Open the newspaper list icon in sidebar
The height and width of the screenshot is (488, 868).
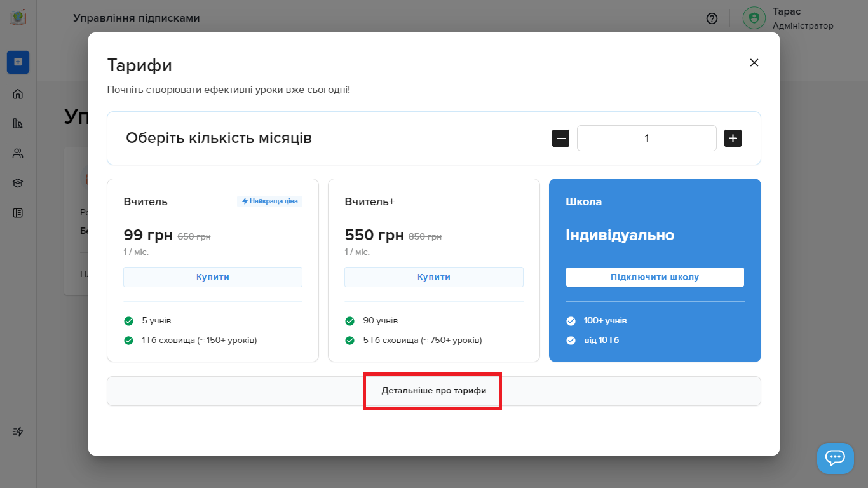(x=18, y=213)
